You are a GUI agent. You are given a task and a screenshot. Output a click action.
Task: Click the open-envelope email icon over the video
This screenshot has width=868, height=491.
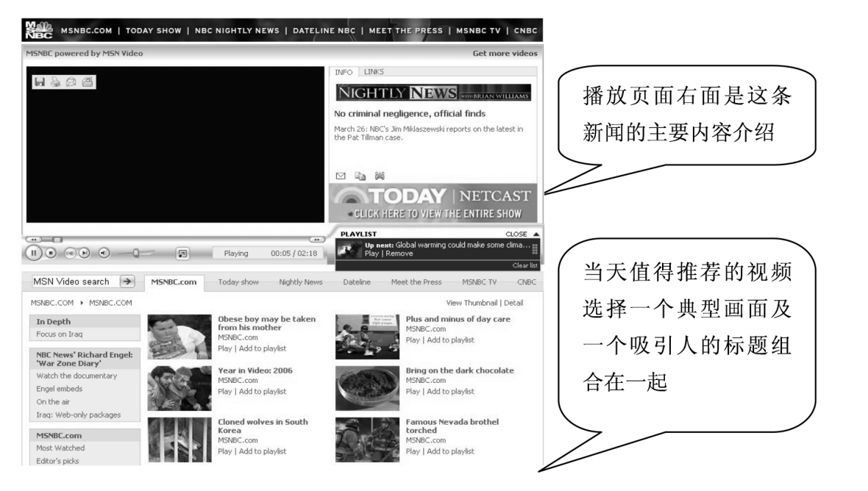coord(71,82)
